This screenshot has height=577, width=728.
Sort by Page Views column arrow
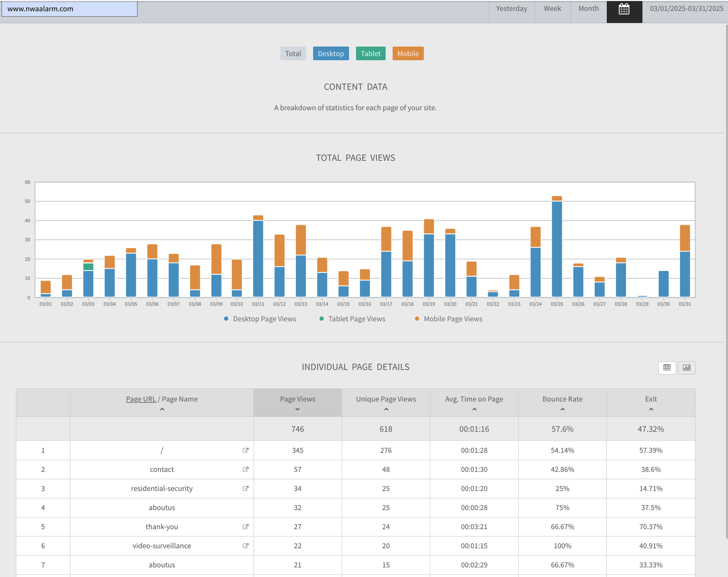click(297, 409)
